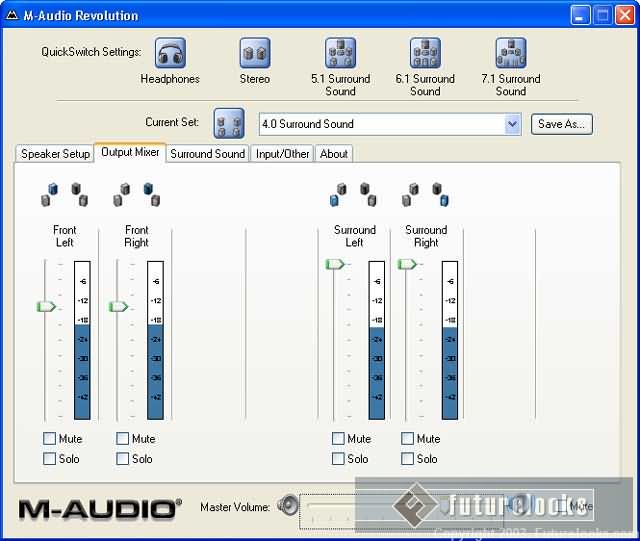The height and width of the screenshot is (541, 640).
Task: Choose the 6.1 Surround Sound preset icon
Action: pos(425,53)
